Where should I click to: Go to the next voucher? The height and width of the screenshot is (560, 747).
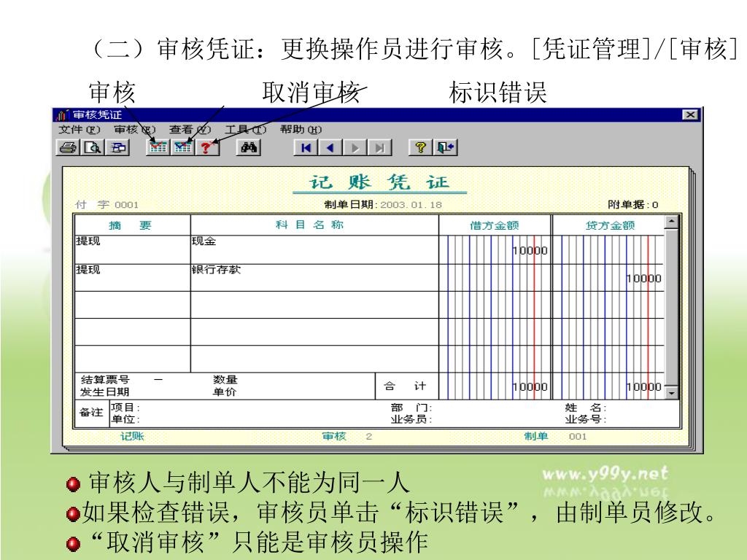(x=355, y=147)
